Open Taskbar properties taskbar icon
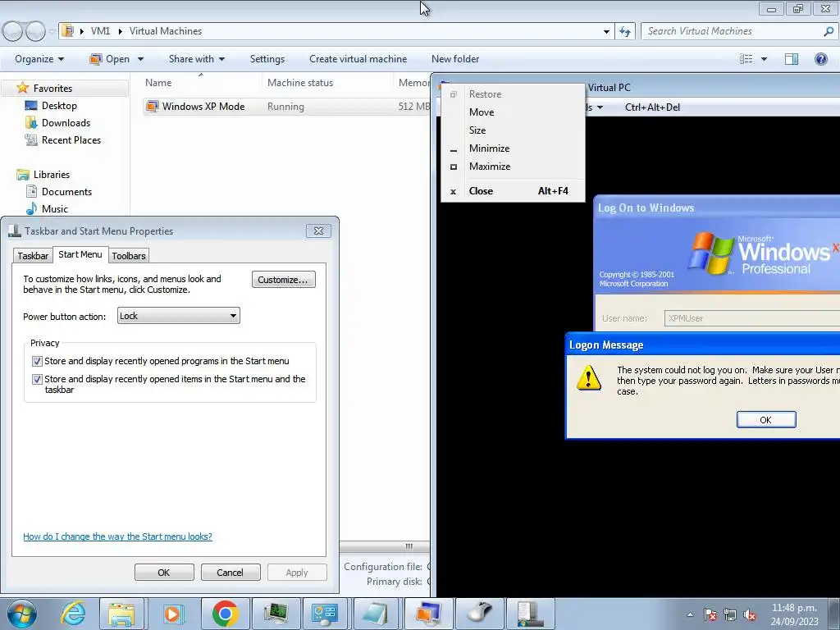The width and height of the screenshot is (840, 630). [x=529, y=614]
